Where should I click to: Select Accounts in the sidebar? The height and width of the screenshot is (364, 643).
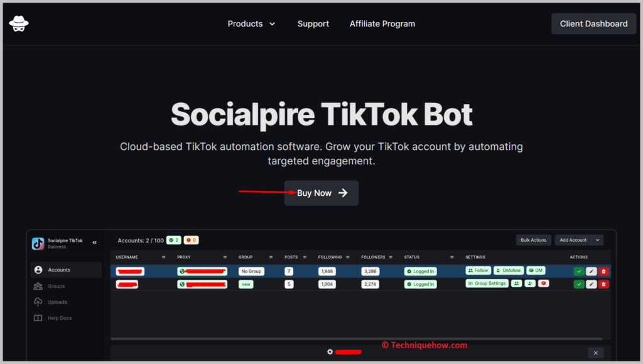click(66, 270)
